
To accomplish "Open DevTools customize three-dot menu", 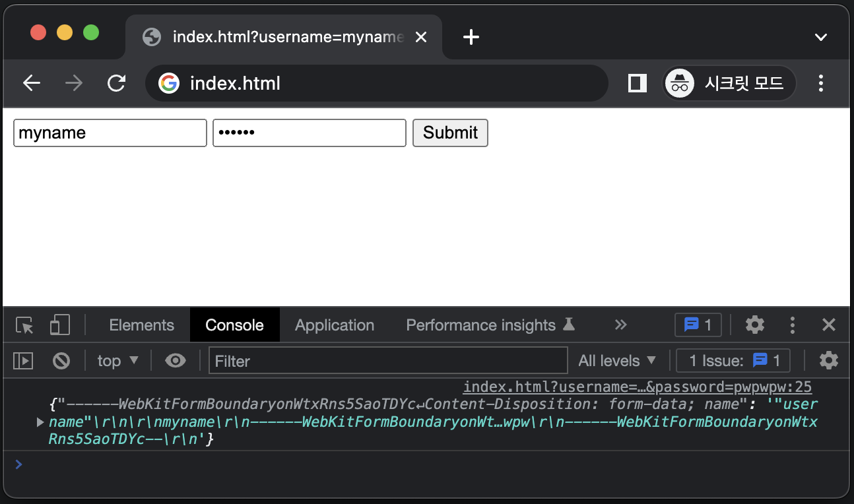I will click(x=793, y=325).
